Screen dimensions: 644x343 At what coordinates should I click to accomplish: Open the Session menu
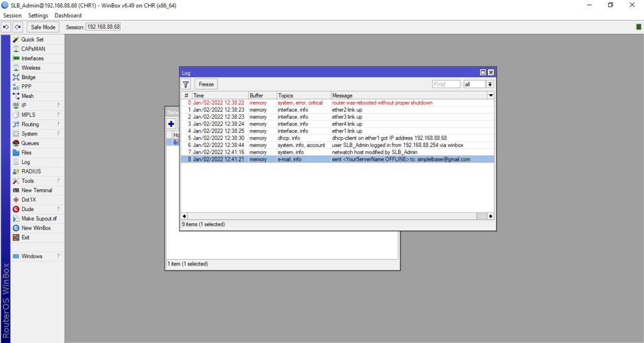pyautogui.click(x=13, y=15)
